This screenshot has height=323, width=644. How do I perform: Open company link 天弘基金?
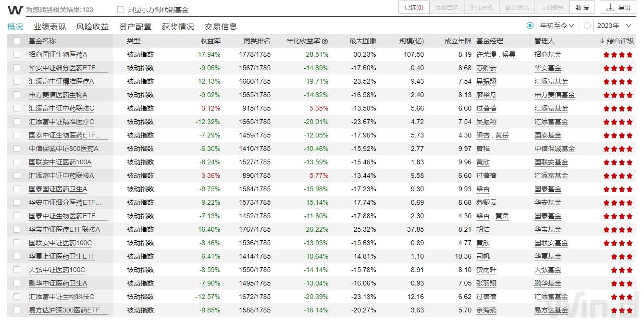(x=548, y=270)
